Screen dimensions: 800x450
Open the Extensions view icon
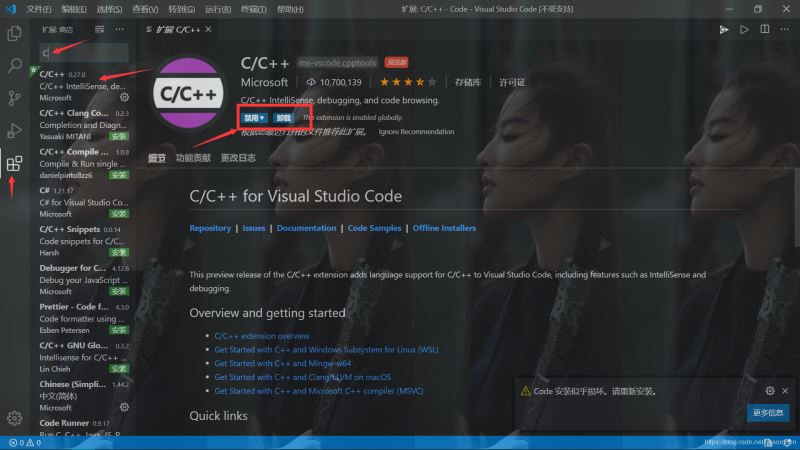coord(14,163)
